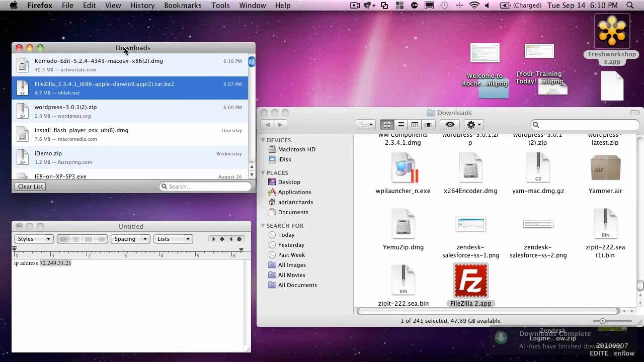The width and height of the screenshot is (644, 362).
Task: Justify text in TextEdit
Action: 89,239
